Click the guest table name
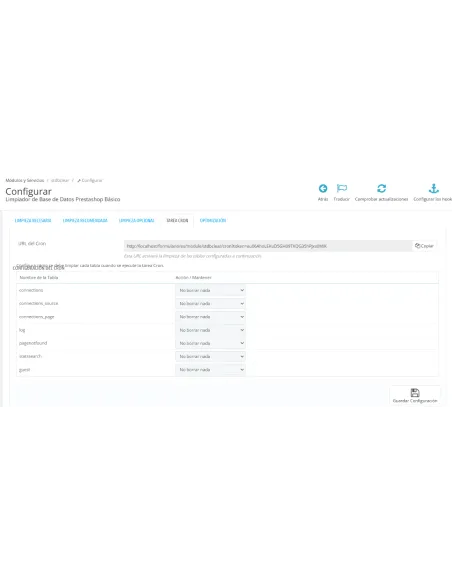Screen dimensions: 452x584 (25, 369)
